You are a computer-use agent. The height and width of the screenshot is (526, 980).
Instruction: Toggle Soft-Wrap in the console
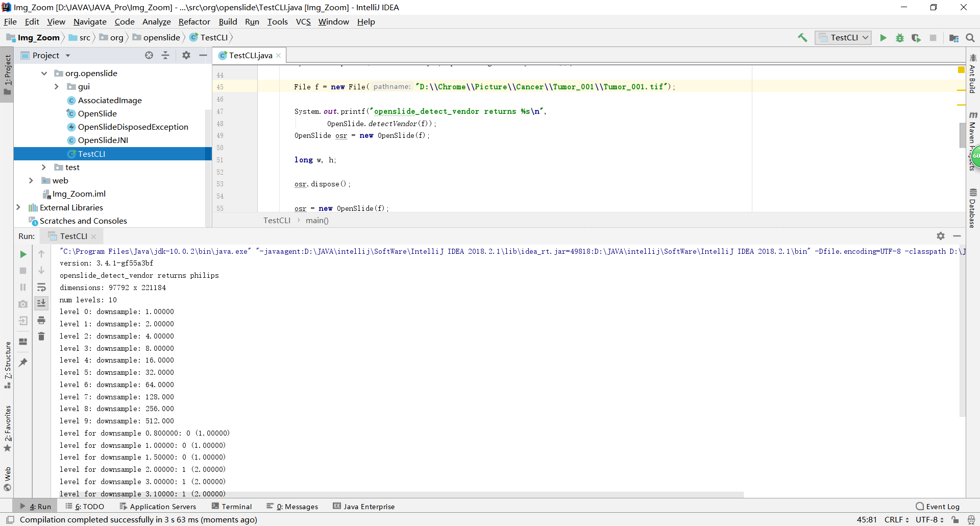point(41,287)
